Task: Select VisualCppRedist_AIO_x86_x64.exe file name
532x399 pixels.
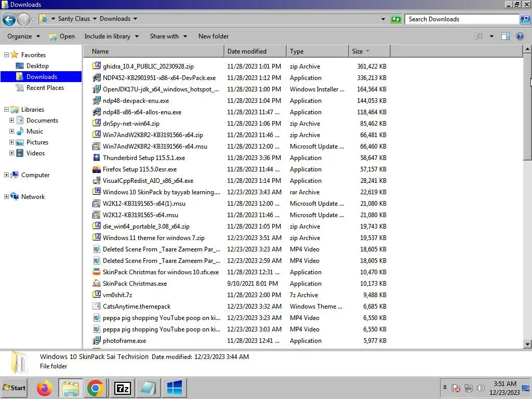Action: click(x=148, y=181)
